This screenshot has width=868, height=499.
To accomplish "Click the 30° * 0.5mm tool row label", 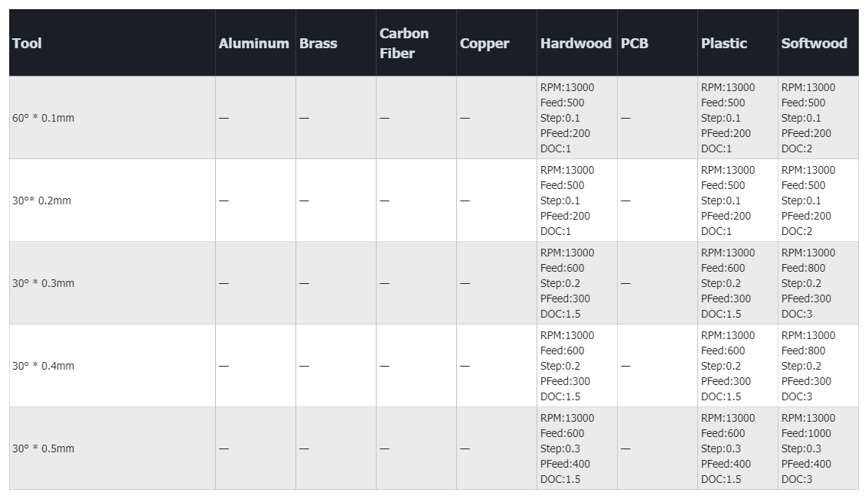I will (x=44, y=449).
